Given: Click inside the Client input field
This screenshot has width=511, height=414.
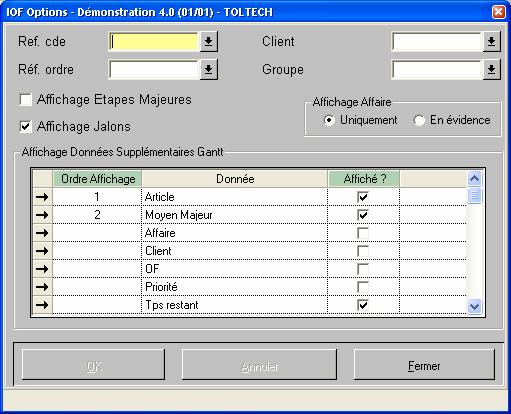Looking at the screenshot, I should (437, 42).
